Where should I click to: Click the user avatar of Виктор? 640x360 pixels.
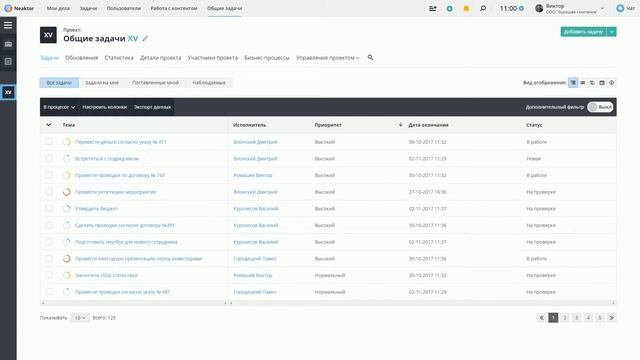click(x=539, y=8)
